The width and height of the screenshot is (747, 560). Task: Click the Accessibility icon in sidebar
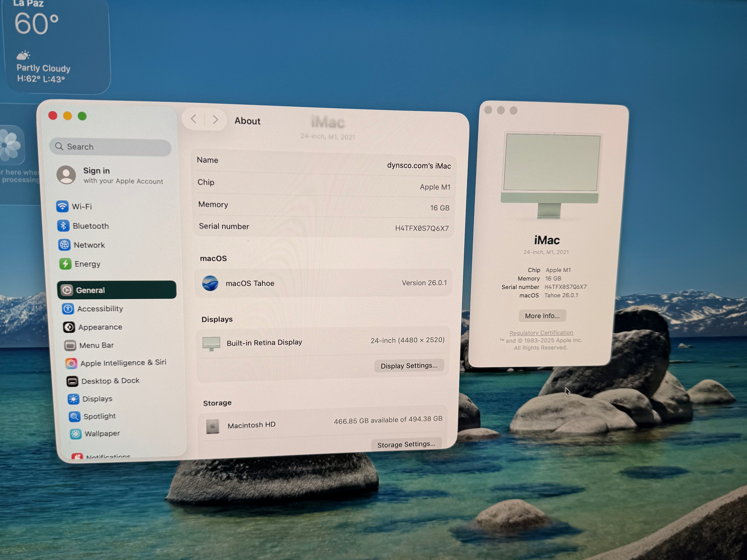click(x=68, y=309)
